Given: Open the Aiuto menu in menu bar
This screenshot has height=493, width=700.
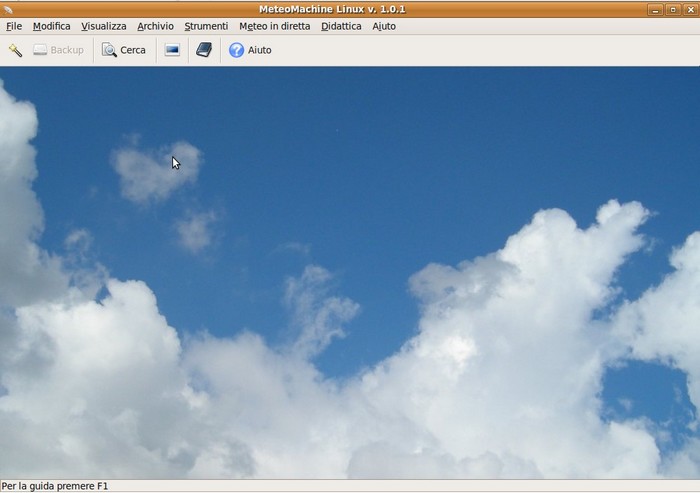Looking at the screenshot, I should [x=384, y=26].
